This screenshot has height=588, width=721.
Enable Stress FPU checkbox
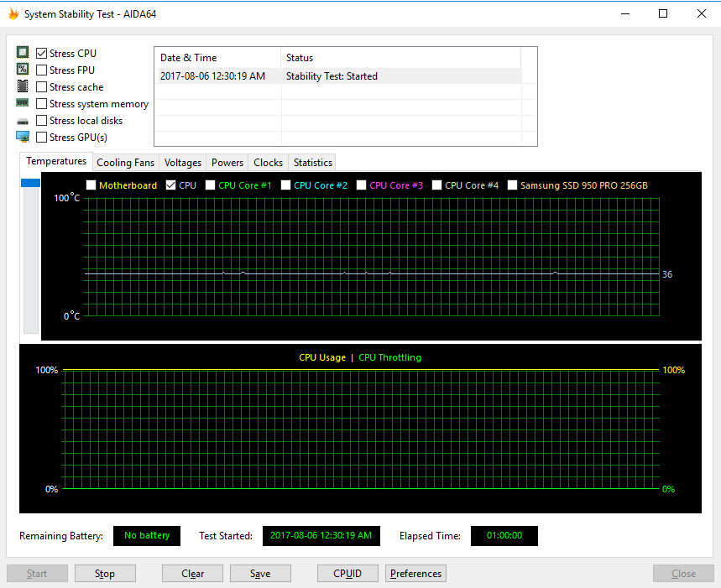(x=42, y=70)
